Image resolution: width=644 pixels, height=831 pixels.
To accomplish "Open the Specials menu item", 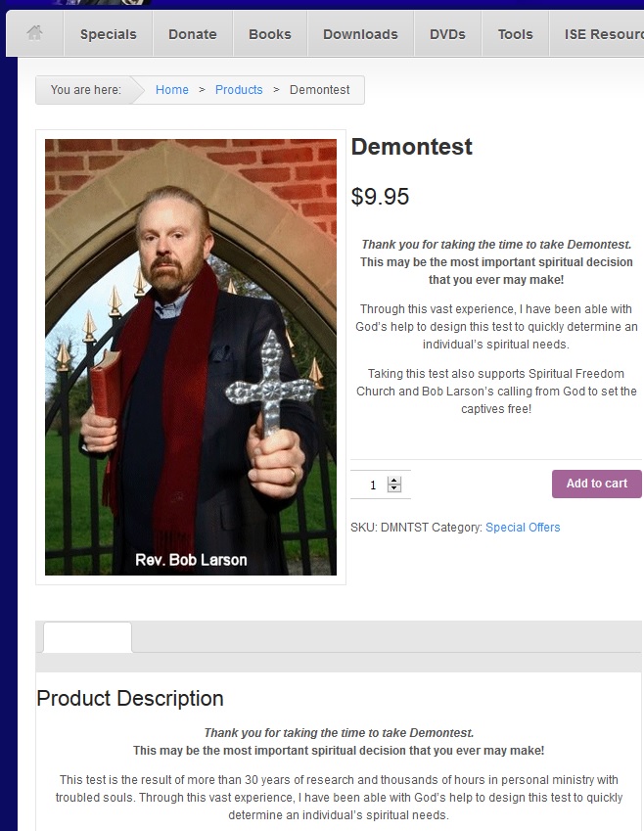I will 108,34.
